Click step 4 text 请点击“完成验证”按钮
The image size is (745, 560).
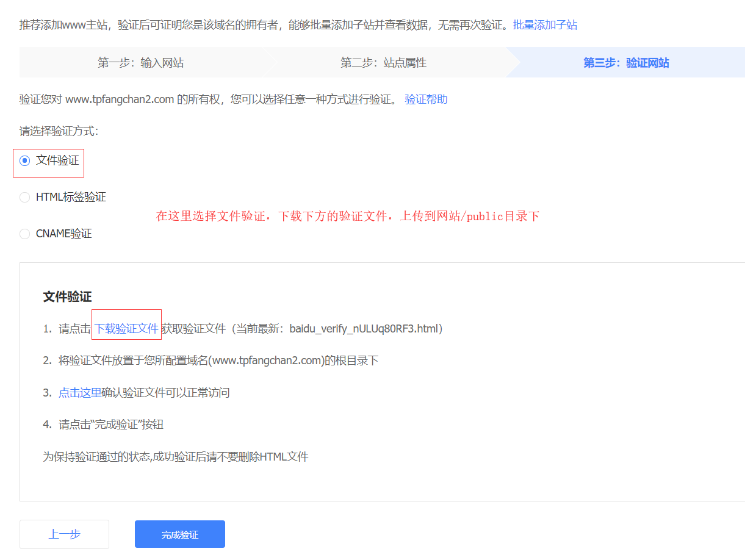(111, 425)
